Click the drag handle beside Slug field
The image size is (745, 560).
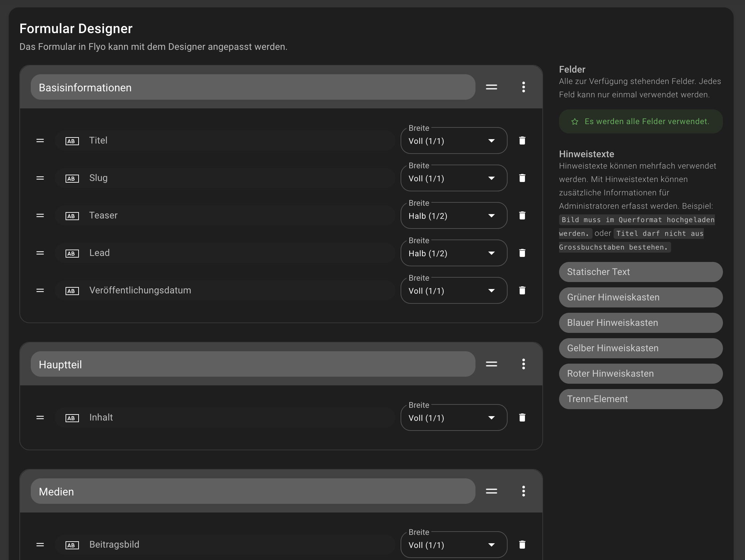pos(40,178)
